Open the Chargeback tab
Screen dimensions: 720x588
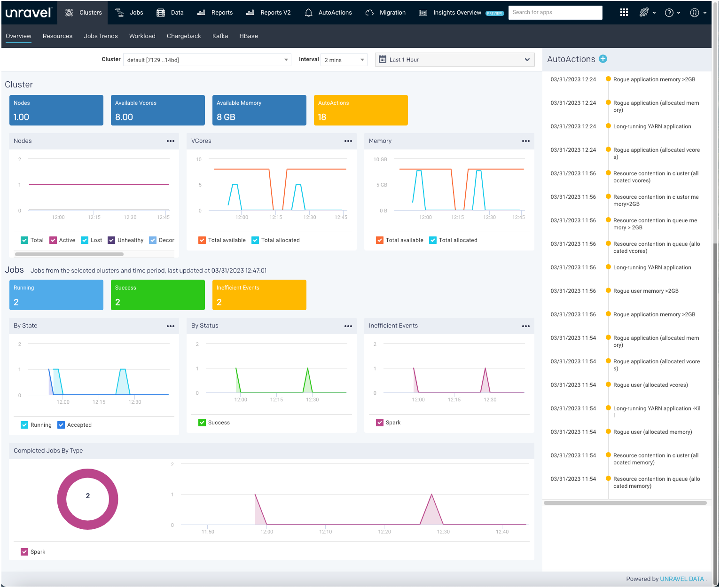click(x=184, y=36)
